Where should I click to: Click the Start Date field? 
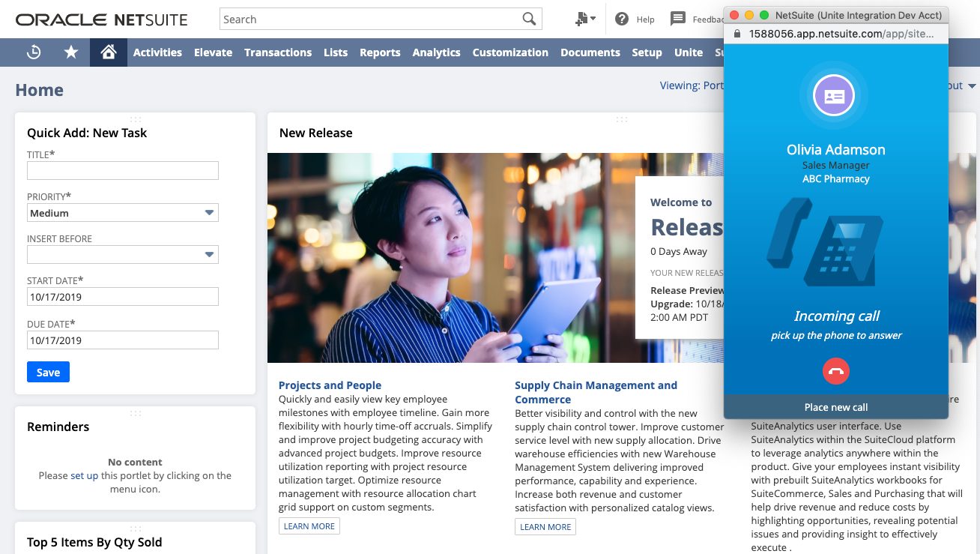coord(123,297)
